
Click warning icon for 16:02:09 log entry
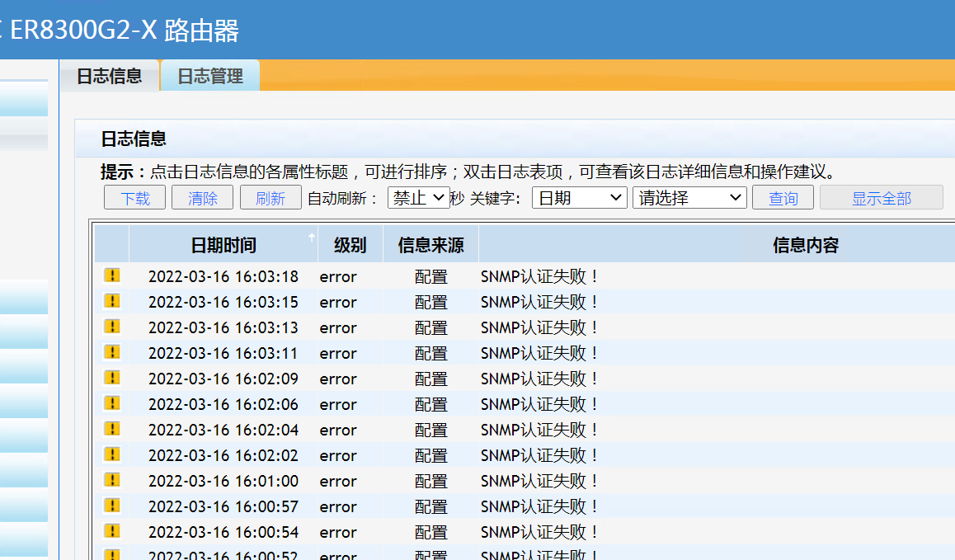click(111, 378)
